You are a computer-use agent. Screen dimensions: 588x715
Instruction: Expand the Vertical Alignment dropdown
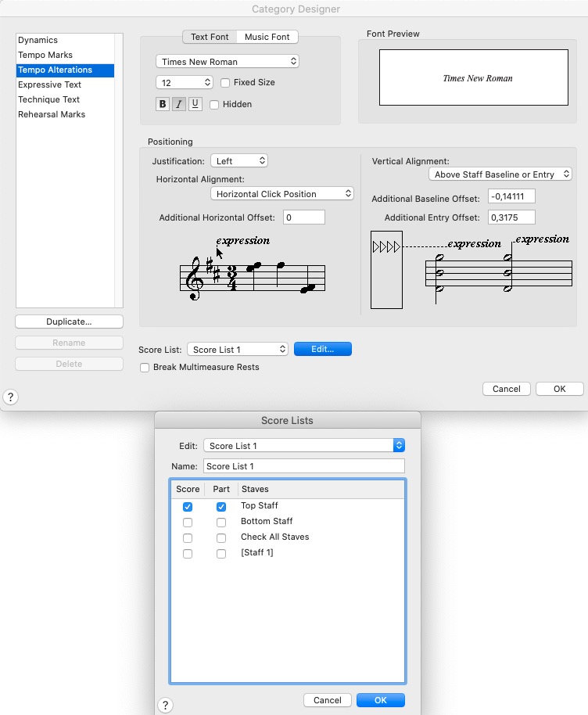(500, 174)
